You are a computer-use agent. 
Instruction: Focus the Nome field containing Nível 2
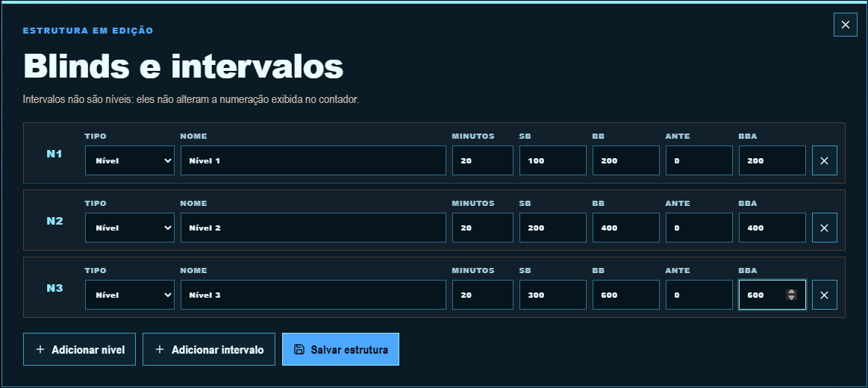coord(313,228)
